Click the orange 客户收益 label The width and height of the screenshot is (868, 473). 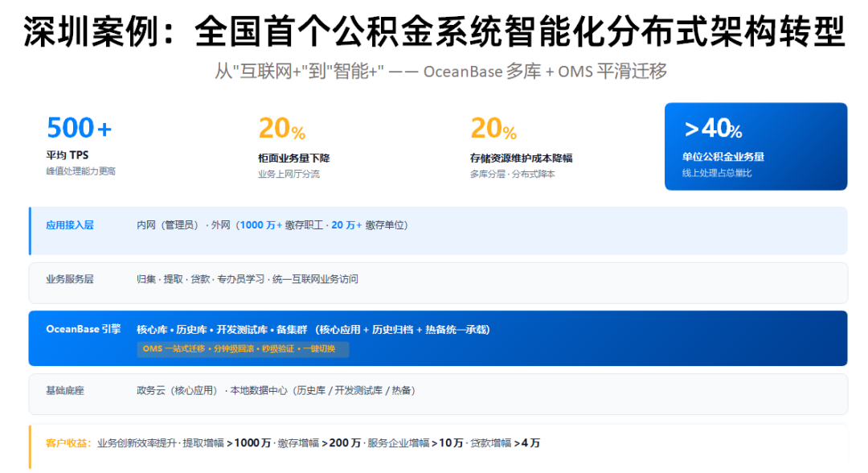pos(68,443)
